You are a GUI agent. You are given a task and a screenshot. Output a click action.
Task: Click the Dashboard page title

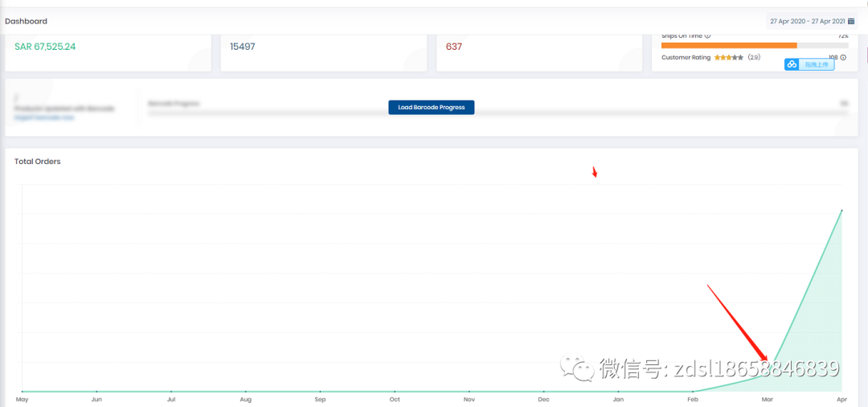tap(26, 21)
